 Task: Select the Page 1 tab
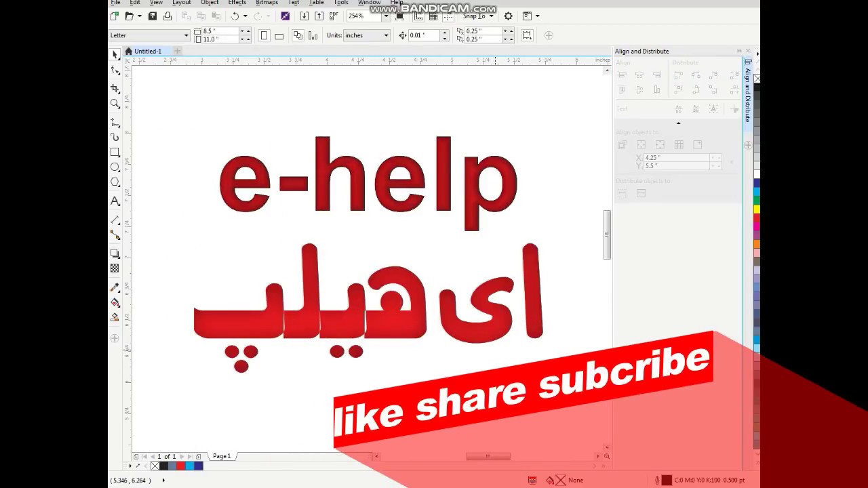222,456
